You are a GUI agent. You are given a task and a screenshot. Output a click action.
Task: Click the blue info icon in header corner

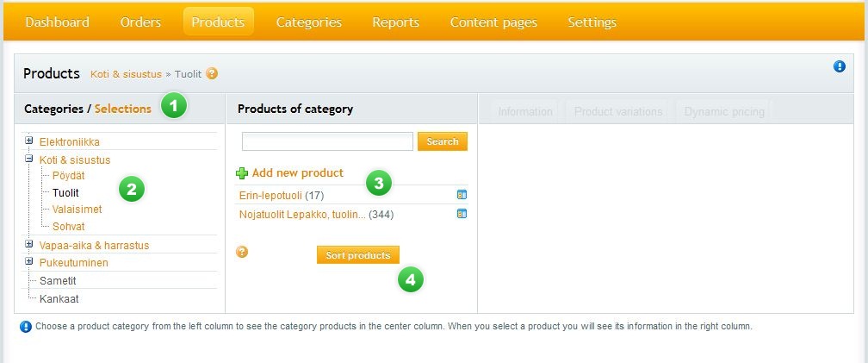pyautogui.click(x=840, y=66)
